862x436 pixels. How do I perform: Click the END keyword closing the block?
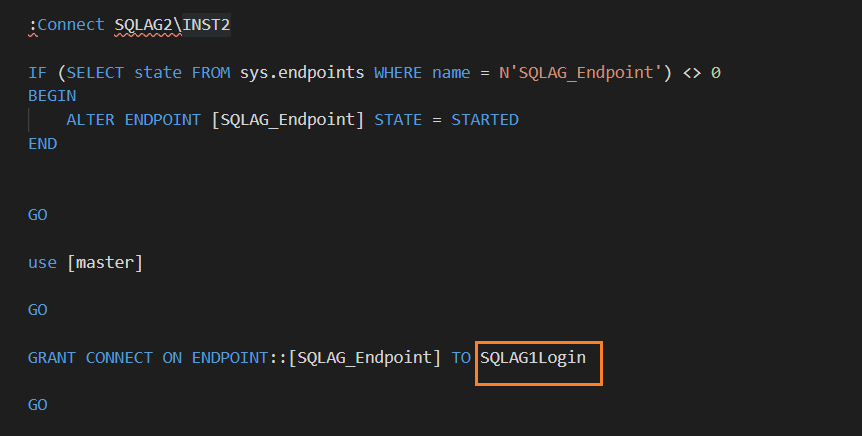[x=42, y=144]
